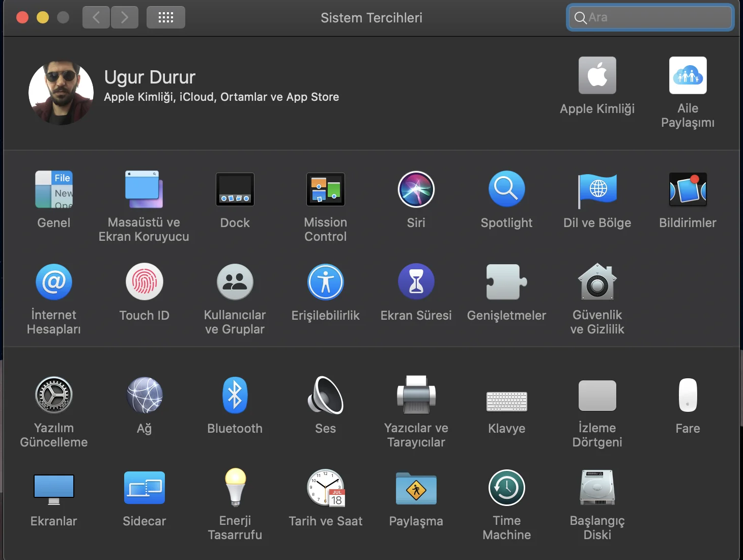743x560 pixels.
Task: Open the Spotlight preferences pane
Action: coord(506,190)
